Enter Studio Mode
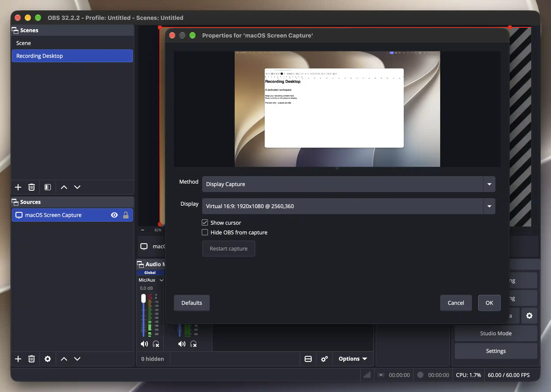The width and height of the screenshot is (551, 392). tap(496, 333)
